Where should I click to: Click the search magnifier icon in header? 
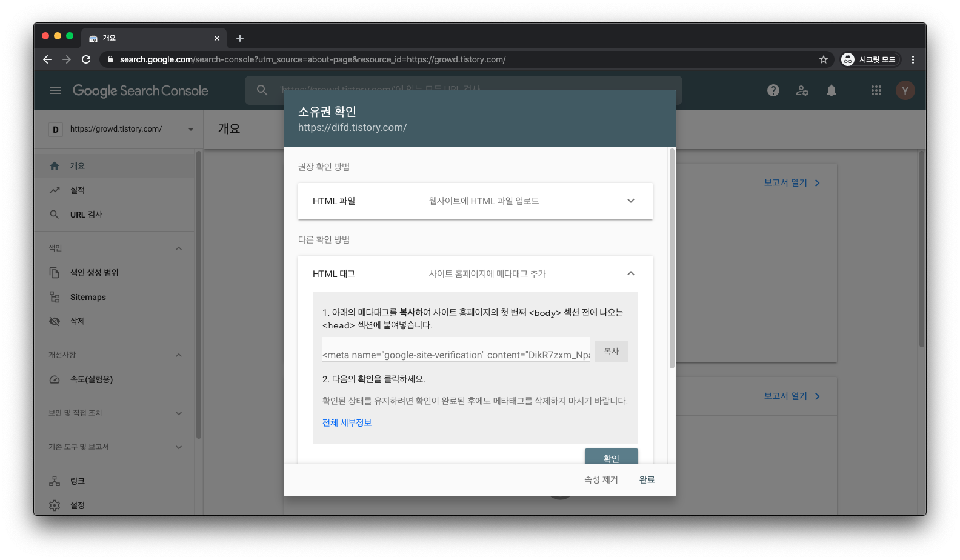tap(262, 90)
